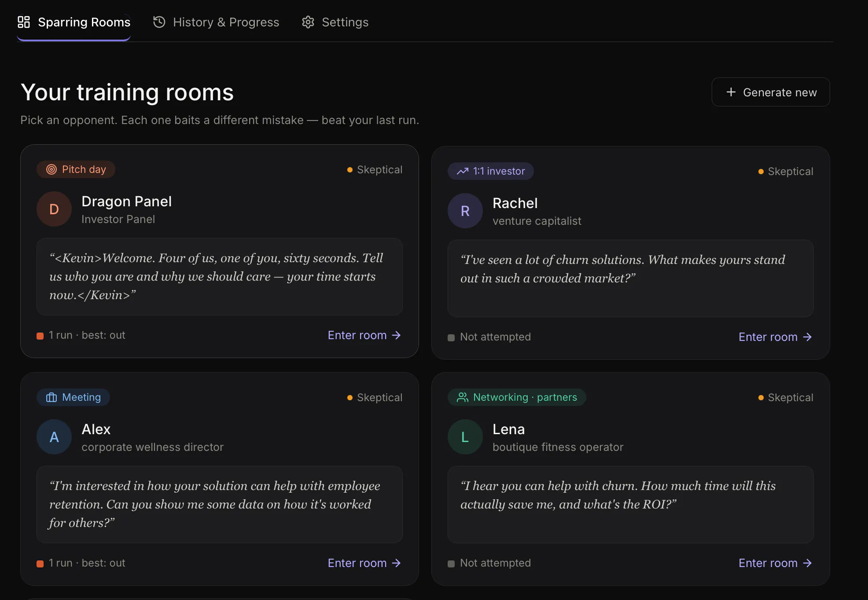Open Alex's room title
The height and width of the screenshot is (600, 868).
96,429
